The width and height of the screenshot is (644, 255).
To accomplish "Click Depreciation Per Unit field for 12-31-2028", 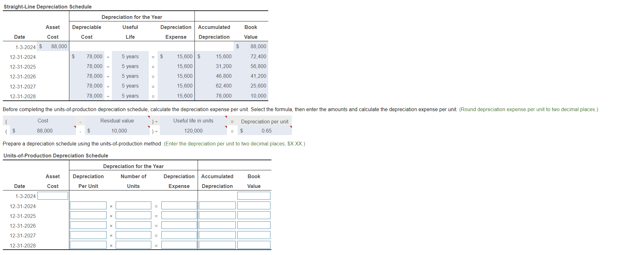I will point(88,245).
